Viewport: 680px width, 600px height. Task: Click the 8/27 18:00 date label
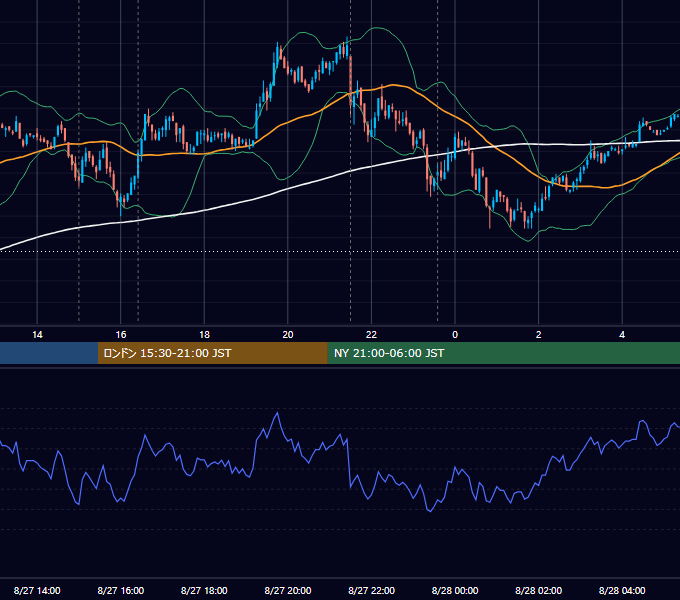click(204, 590)
